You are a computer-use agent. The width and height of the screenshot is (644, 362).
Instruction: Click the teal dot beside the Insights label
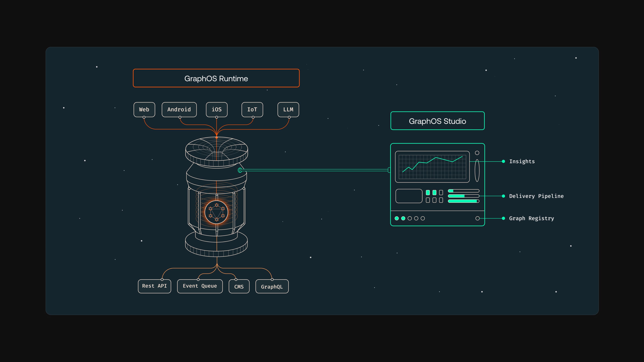click(x=503, y=161)
